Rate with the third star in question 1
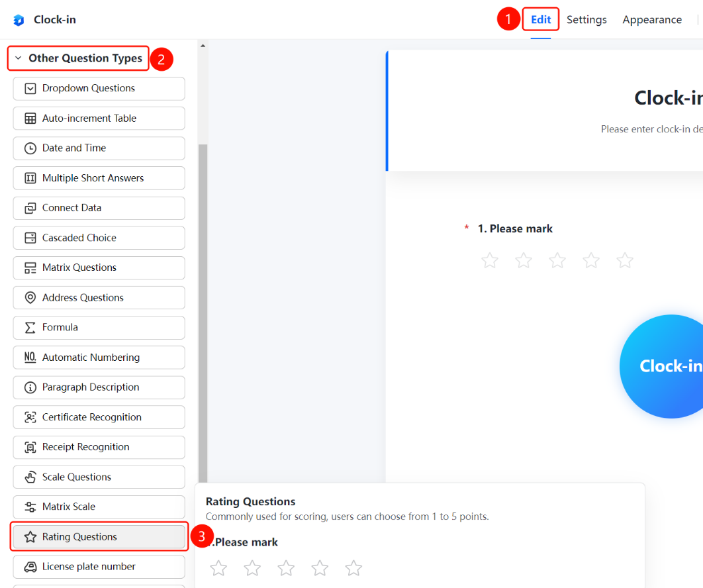This screenshot has width=703, height=588. pos(557,260)
